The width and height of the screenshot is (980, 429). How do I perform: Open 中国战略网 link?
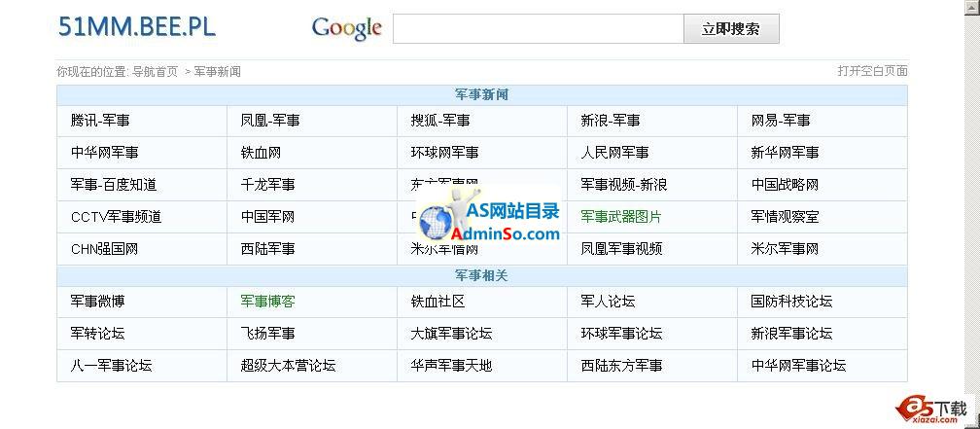(x=785, y=185)
